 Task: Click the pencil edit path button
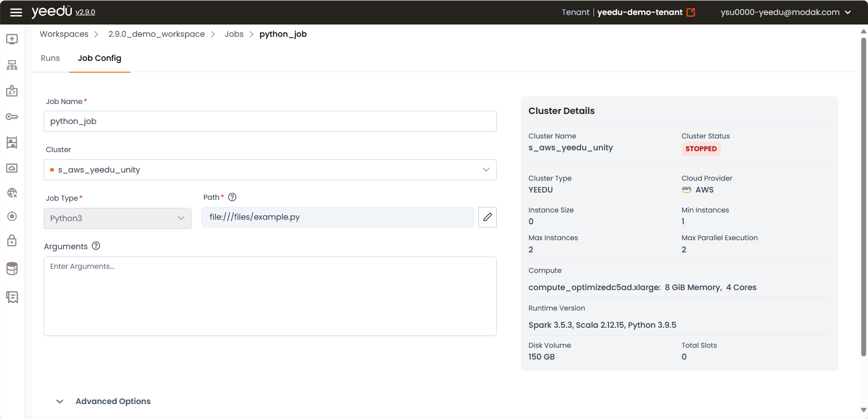pyautogui.click(x=488, y=217)
